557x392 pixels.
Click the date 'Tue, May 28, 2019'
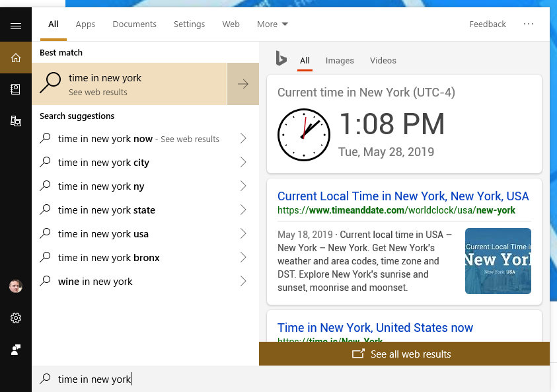386,152
